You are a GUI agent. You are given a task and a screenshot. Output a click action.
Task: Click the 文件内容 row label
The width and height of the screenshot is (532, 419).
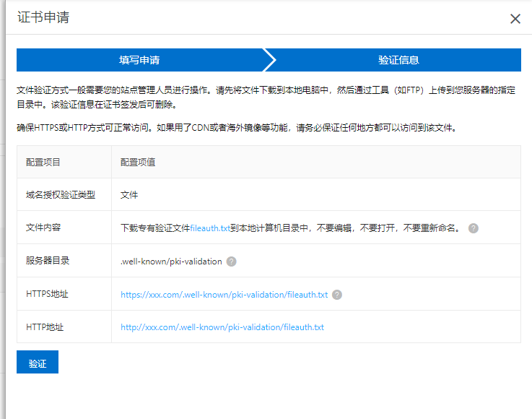click(x=43, y=228)
